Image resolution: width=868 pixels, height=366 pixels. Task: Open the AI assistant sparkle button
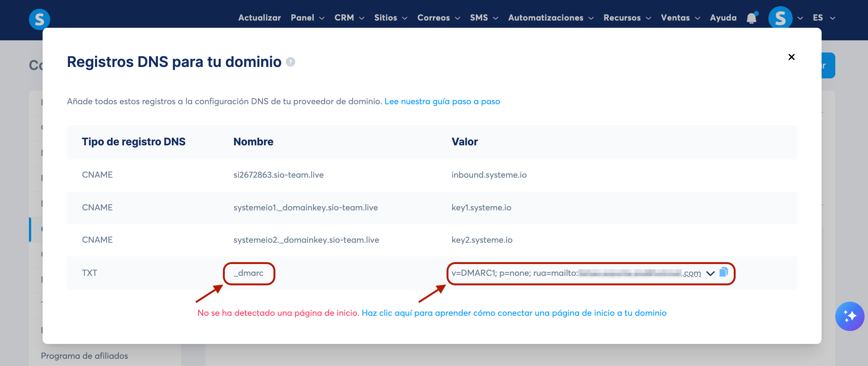[850, 316]
